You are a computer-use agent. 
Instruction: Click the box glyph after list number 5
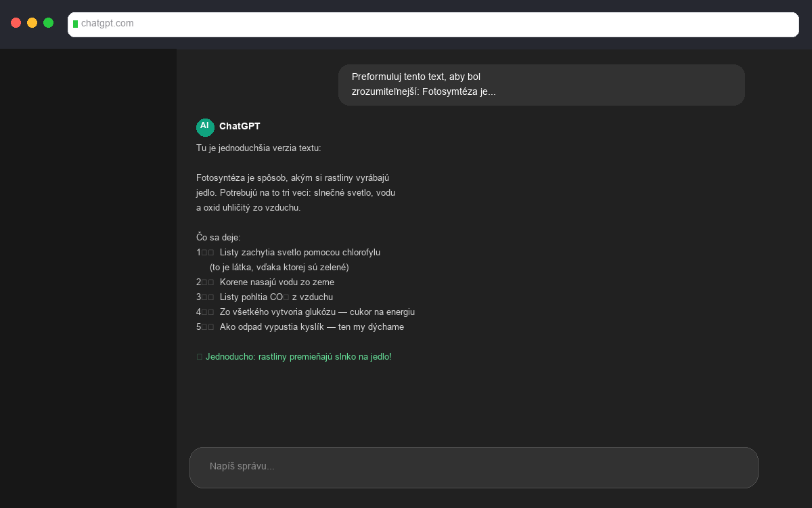pyautogui.click(x=206, y=326)
